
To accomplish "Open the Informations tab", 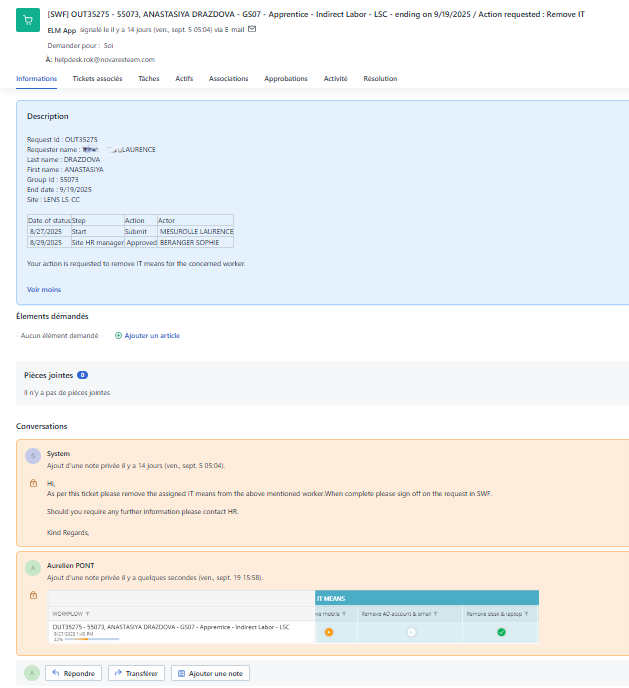I will click(36, 79).
